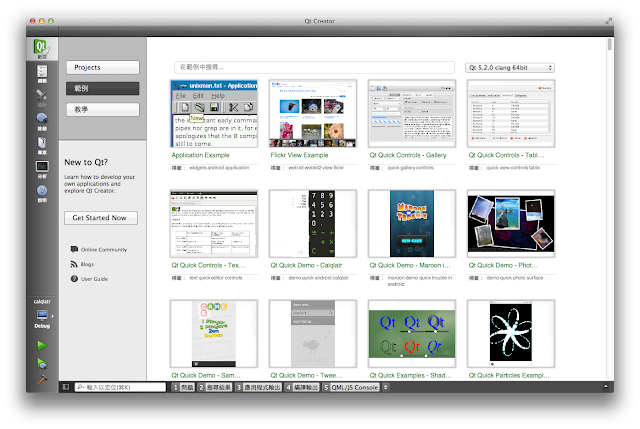Open the Online Community link

tap(104, 249)
